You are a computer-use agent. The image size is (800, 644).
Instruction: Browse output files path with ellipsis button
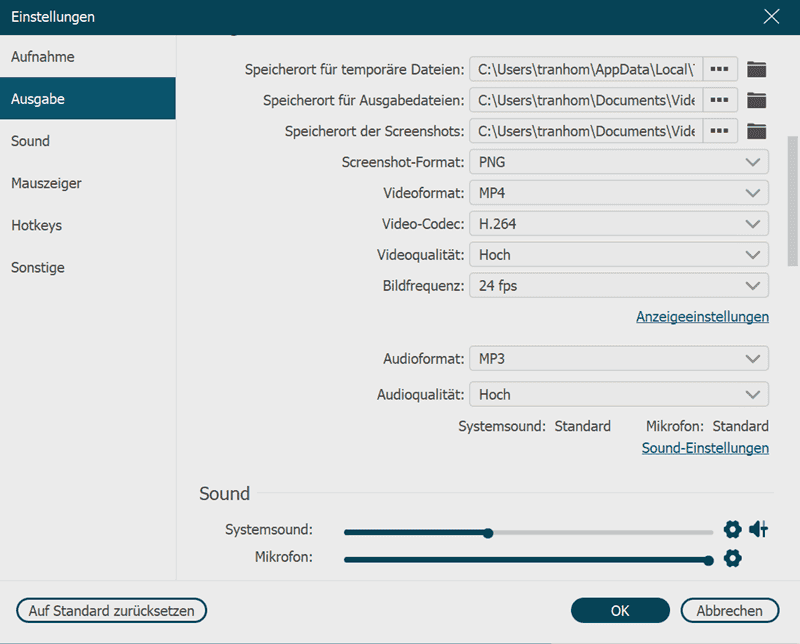pos(720,100)
